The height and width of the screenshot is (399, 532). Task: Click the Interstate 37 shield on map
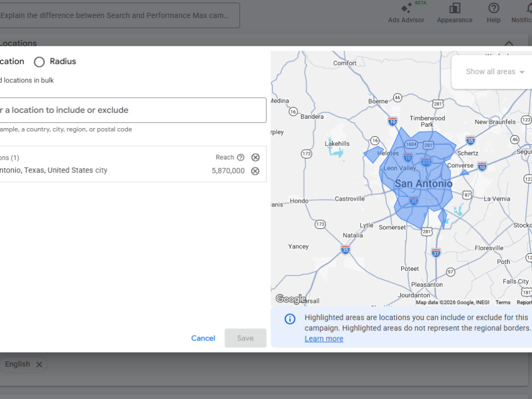tap(436, 253)
